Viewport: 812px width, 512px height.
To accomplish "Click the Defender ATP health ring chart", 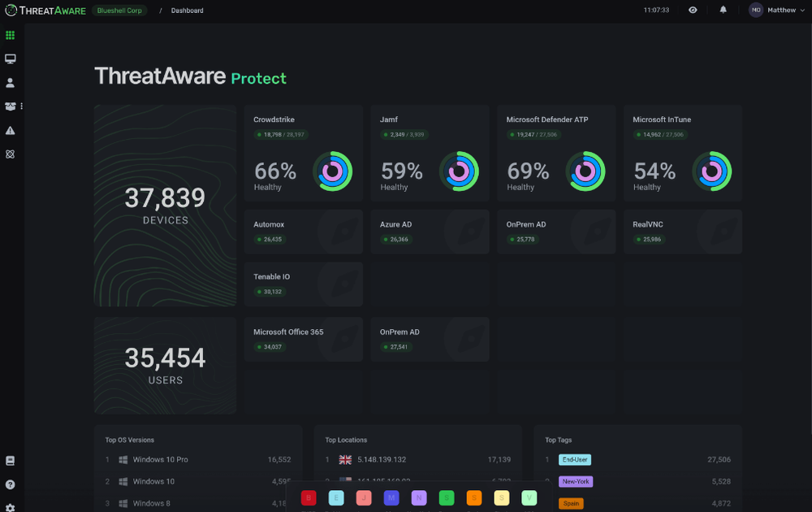I will (x=585, y=171).
